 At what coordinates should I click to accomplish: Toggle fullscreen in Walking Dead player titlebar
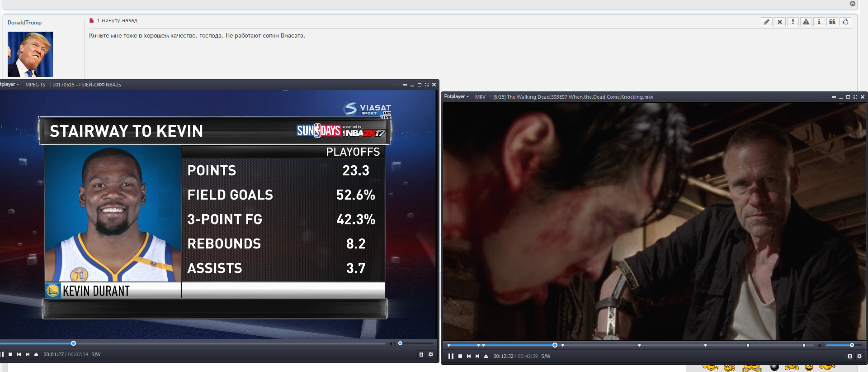[855, 97]
